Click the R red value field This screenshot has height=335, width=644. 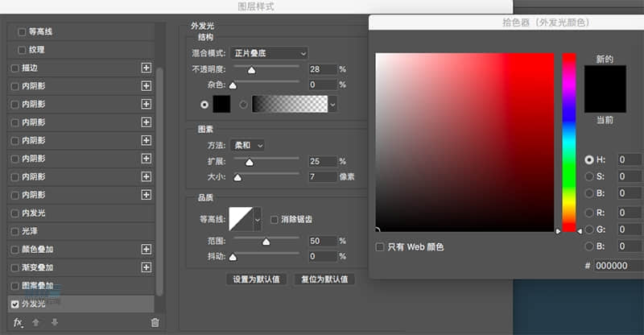tap(630, 213)
